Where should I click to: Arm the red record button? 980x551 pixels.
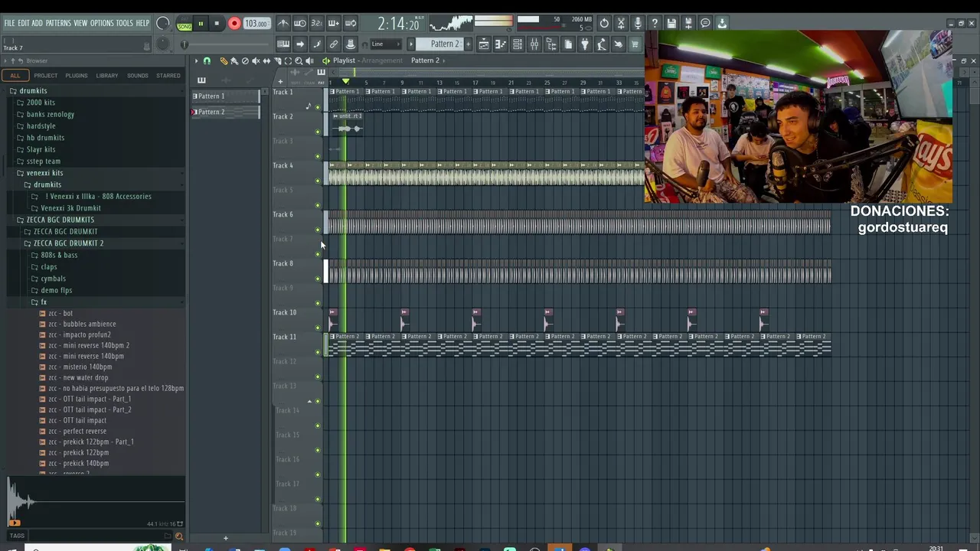pyautogui.click(x=234, y=24)
